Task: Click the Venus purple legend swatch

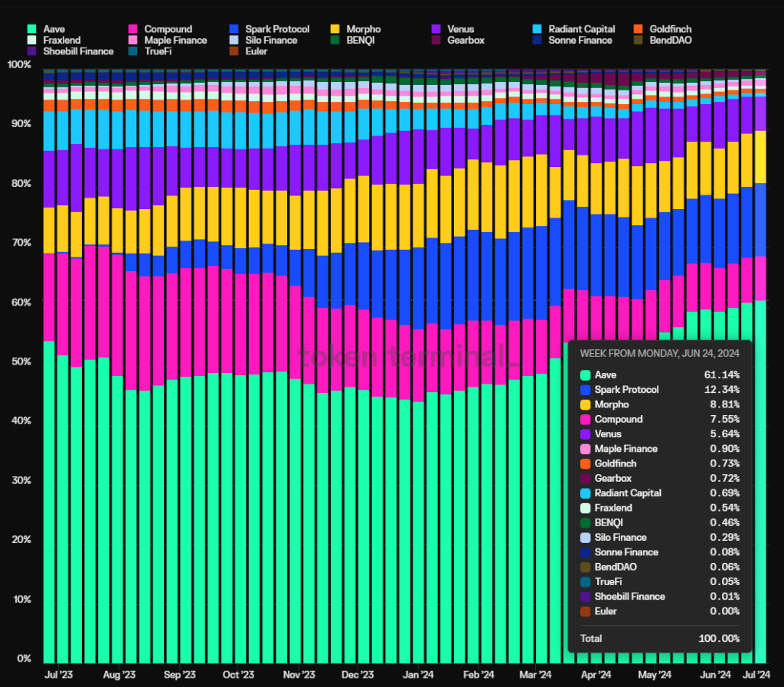Action: click(436, 29)
